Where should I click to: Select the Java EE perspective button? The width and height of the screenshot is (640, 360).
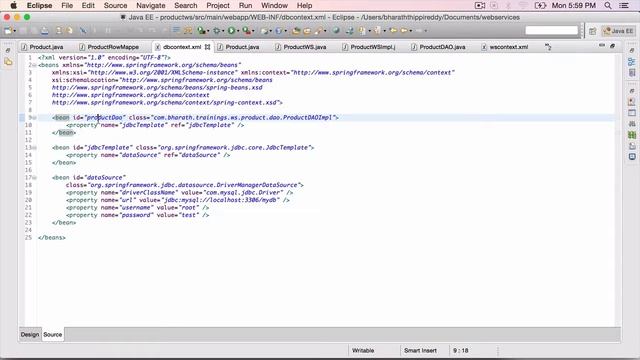[618, 31]
